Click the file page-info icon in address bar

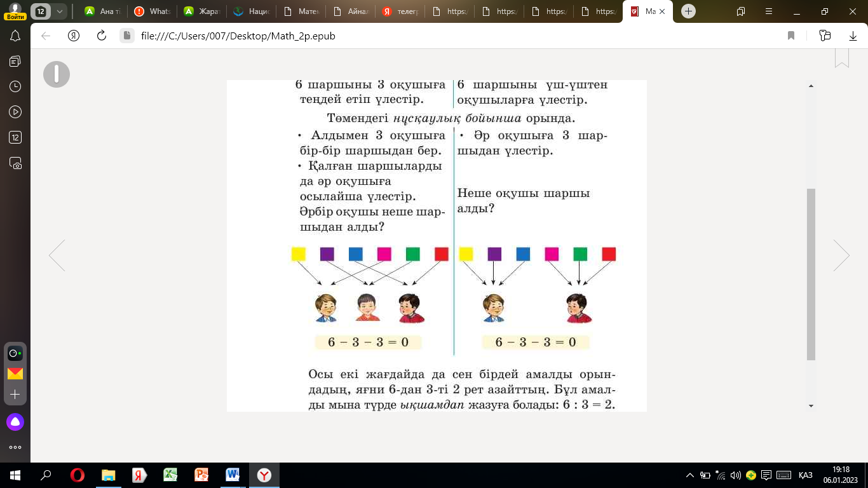tap(127, 36)
